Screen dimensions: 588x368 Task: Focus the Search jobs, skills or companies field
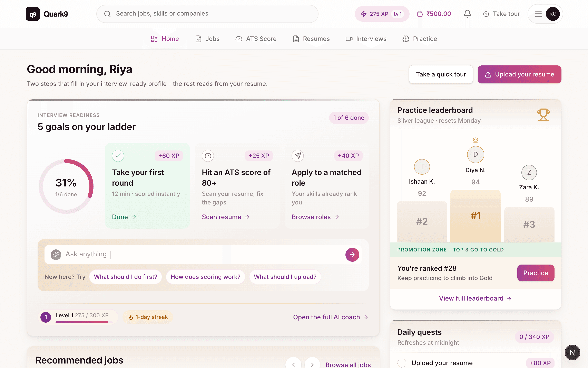(207, 14)
